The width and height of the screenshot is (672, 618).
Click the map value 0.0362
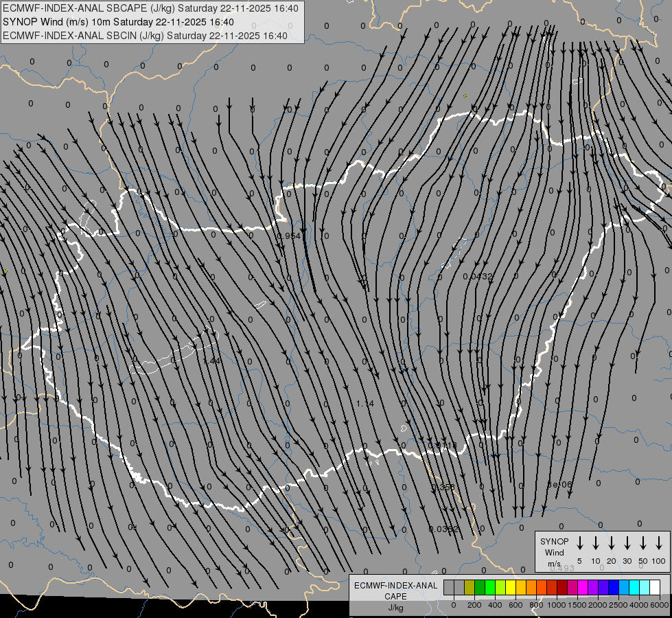(443, 529)
